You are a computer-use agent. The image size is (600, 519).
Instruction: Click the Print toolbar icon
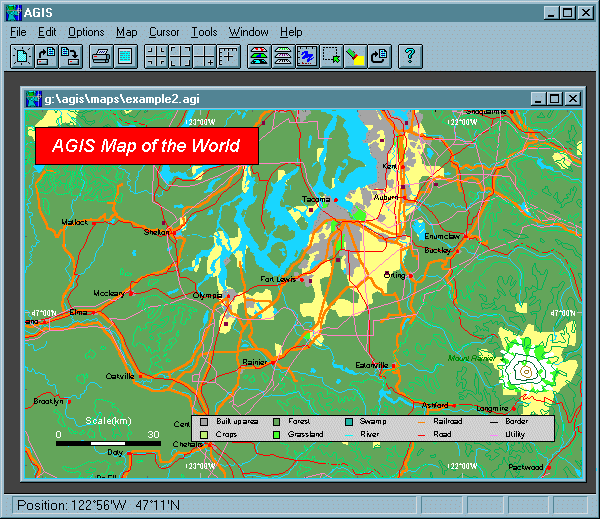[101, 56]
